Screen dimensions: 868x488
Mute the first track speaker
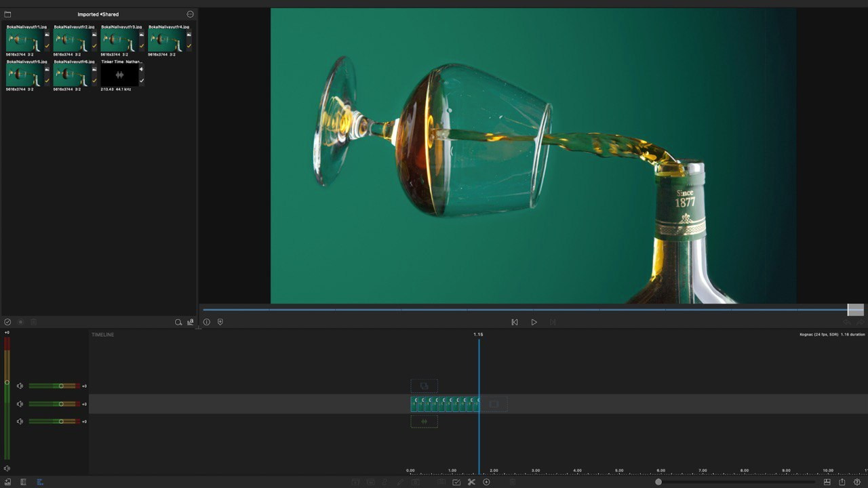pos(20,386)
